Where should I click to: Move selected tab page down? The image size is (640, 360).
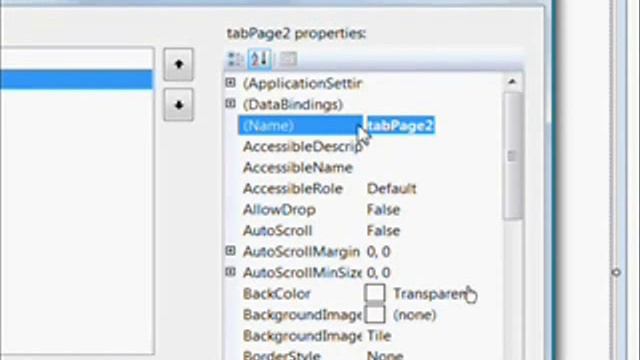(x=178, y=105)
